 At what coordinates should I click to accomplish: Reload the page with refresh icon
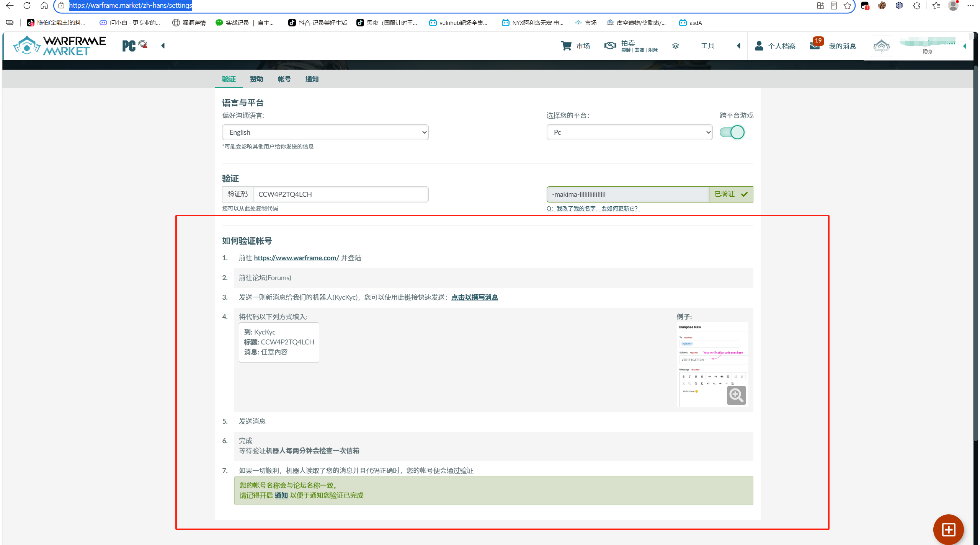(x=27, y=6)
